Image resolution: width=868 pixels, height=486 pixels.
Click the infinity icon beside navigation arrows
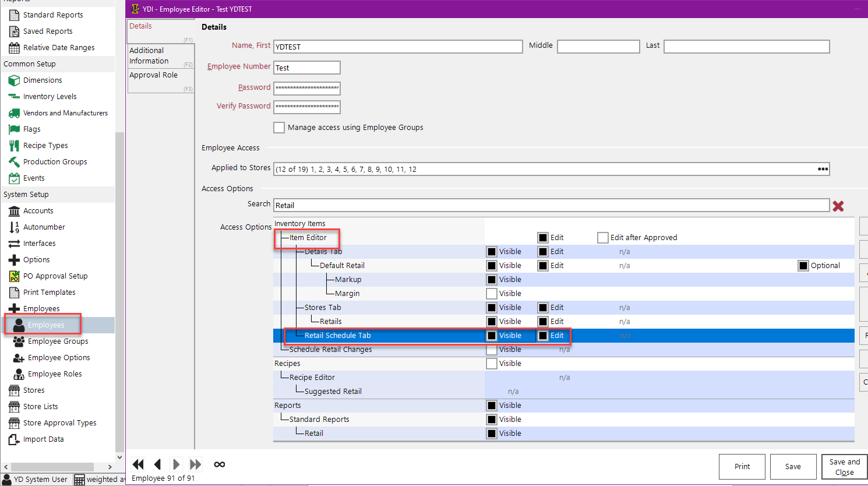220,464
